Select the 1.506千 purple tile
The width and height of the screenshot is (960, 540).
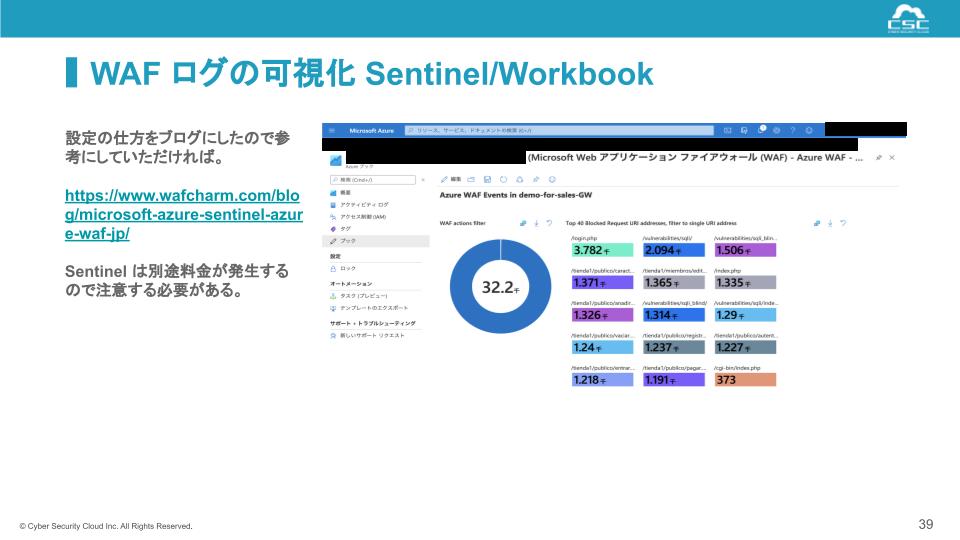pyautogui.click(x=745, y=250)
